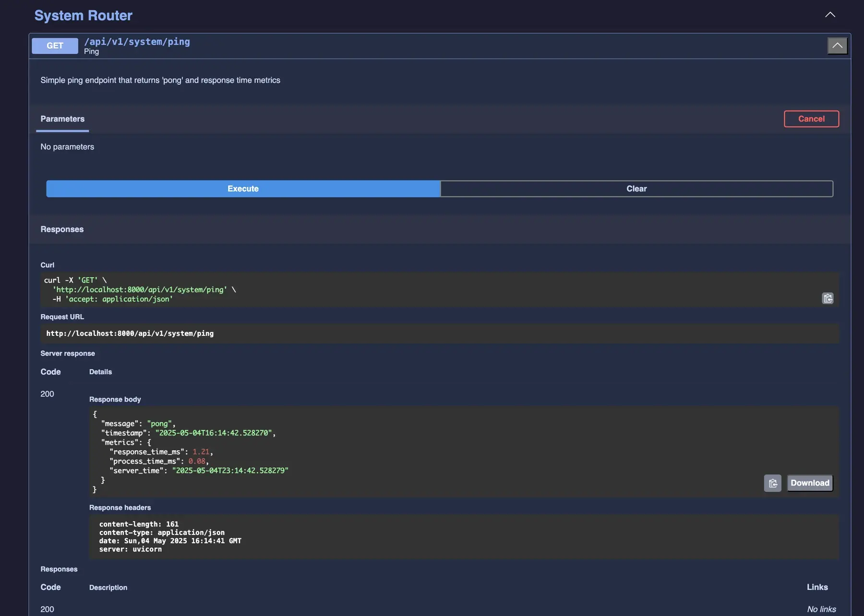Image resolution: width=864 pixels, height=616 pixels.
Task: Click the server response code 200
Action: (47, 394)
